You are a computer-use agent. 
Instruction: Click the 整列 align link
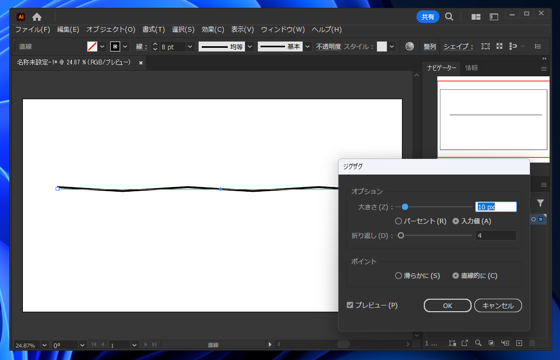point(430,46)
